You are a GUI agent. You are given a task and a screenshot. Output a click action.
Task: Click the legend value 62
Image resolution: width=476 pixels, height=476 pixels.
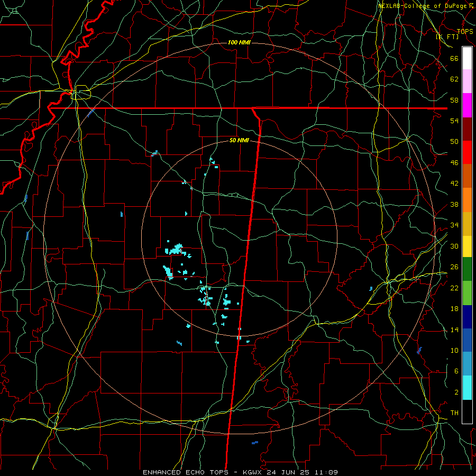[x=454, y=79]
